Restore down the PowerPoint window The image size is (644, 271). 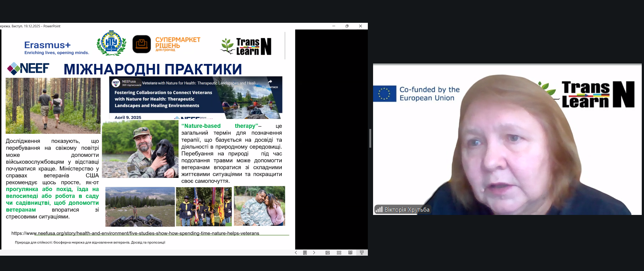(x=347, y=26)
